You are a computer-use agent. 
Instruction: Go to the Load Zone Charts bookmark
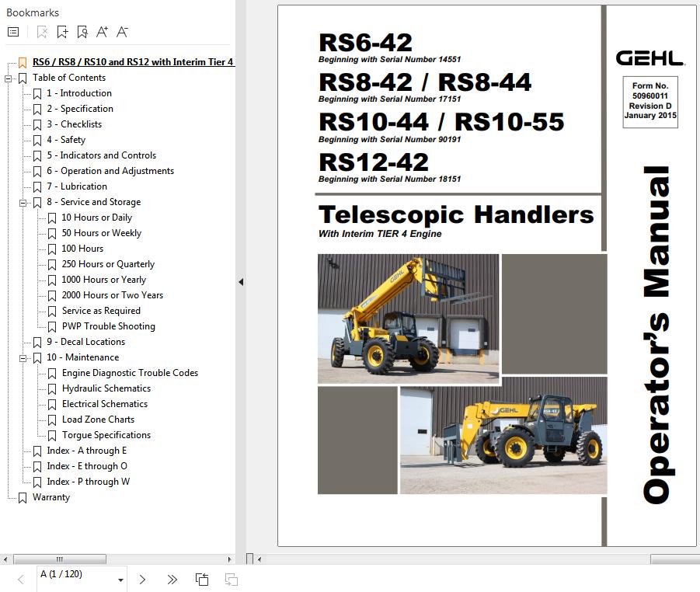tap(98, 420)
